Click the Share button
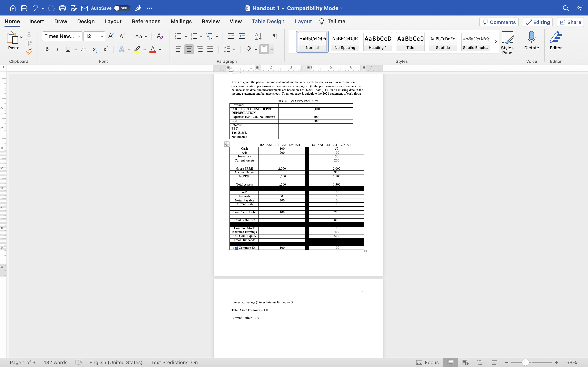Image resolution: width=588 pixels, height=367 pixels. pos(570,22)
